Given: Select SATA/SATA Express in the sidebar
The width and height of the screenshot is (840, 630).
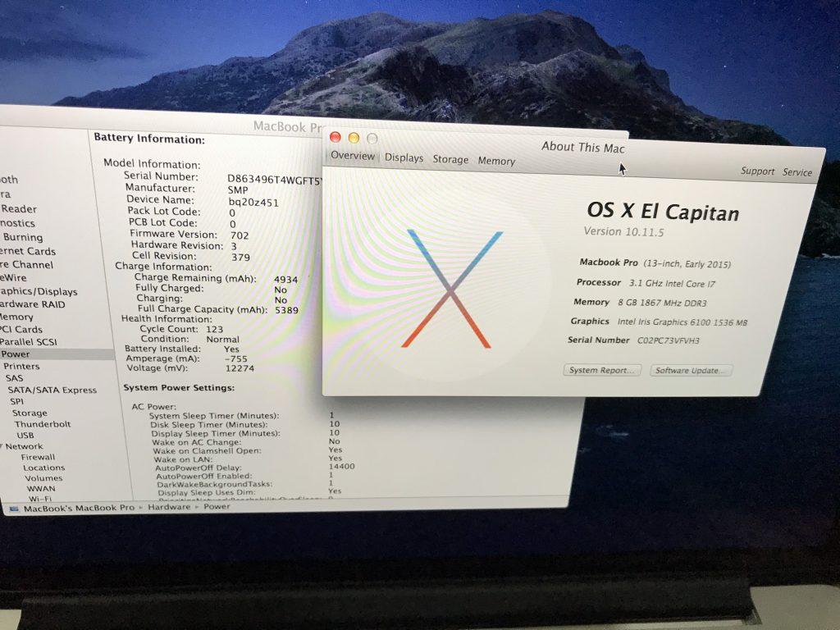Looking at the screenshot, I should click(x=52, y=390).
